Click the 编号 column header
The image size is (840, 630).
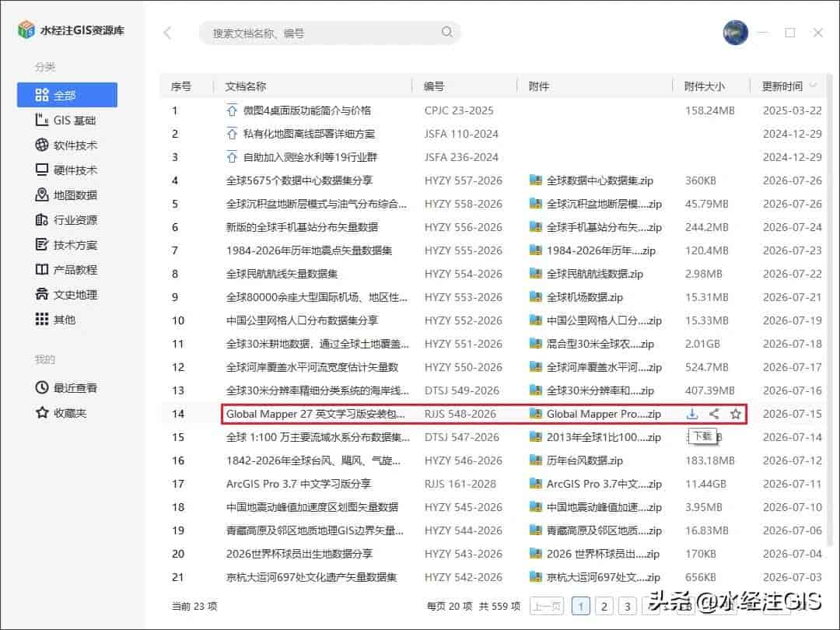[x=433, y=86]
